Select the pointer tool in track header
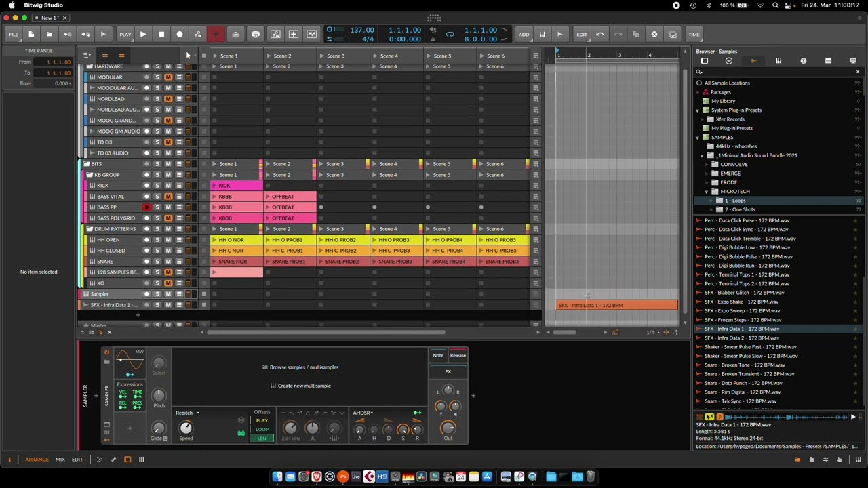The height and width of the screenshot is (488, 868). click(x=189, y=55)
